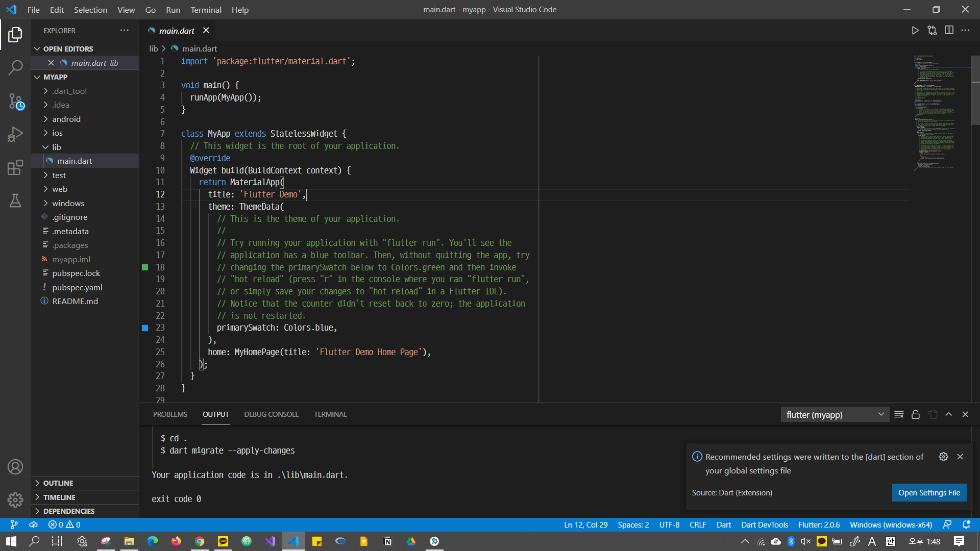Expand the OUTLINE section
This screenshot has width=980, height=551.
58,483
